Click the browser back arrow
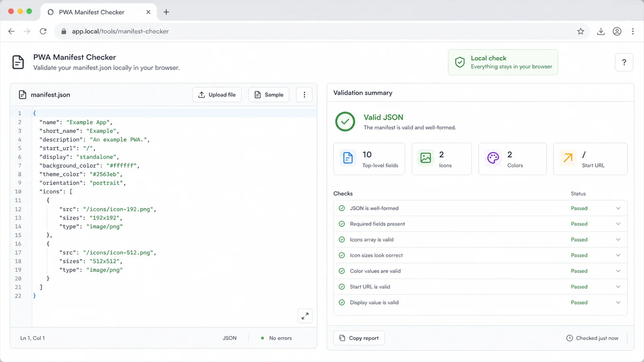This screenshot has width=644, height=362. (x=11, y=31)
